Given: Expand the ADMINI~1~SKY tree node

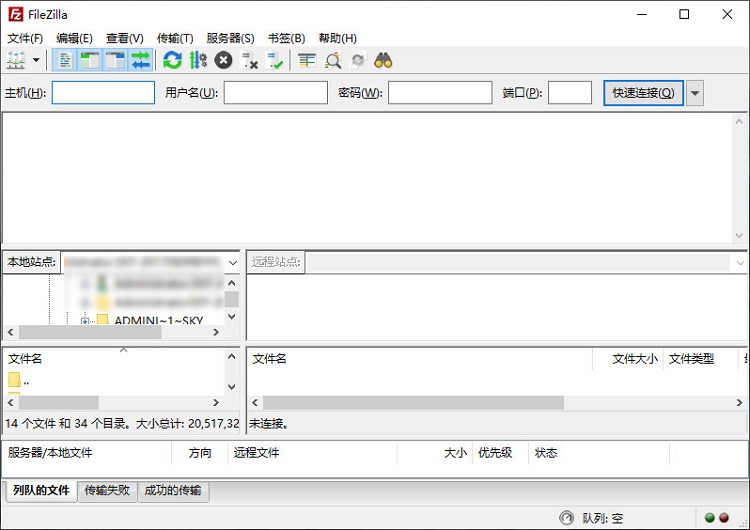Looking at the screenshot, I should point(85,321).
